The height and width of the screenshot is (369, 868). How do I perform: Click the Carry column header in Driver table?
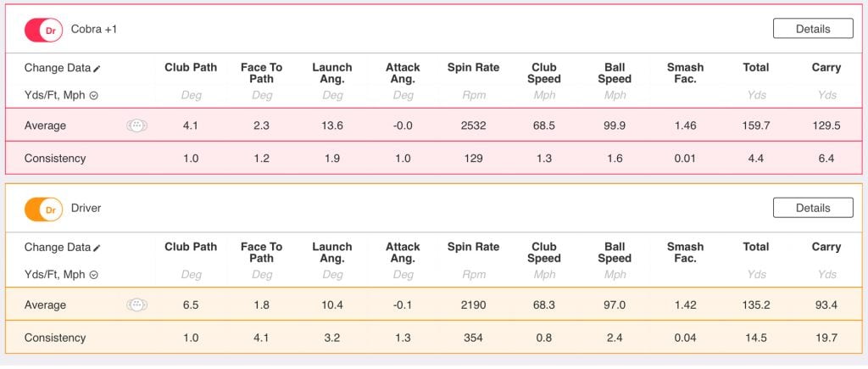(x=826, y=247)
